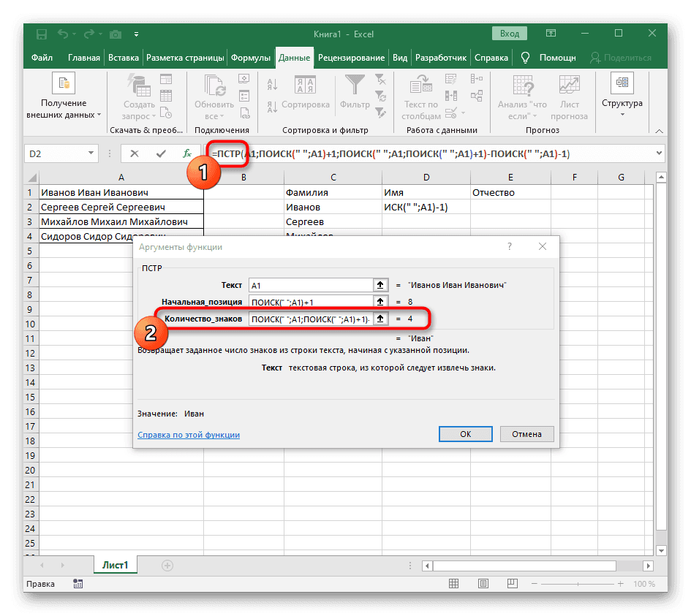Click the Save icon on quick access toolbar
This screenshot has width=691, height=616.
pos(41,34)
